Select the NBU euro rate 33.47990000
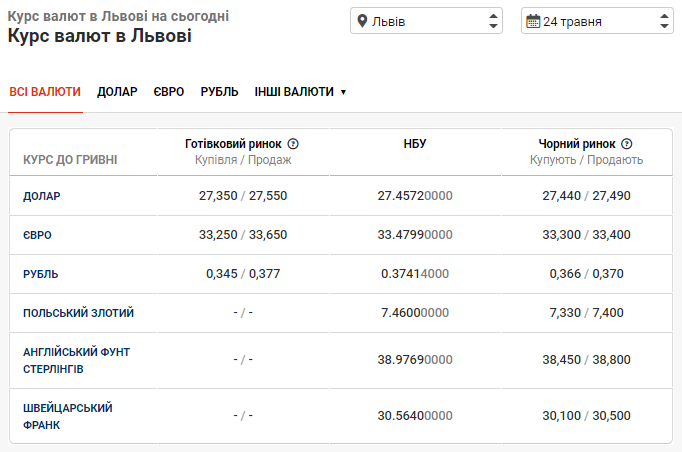The height and width of the screenshot is (452, 682). click(x=415, y=234)
